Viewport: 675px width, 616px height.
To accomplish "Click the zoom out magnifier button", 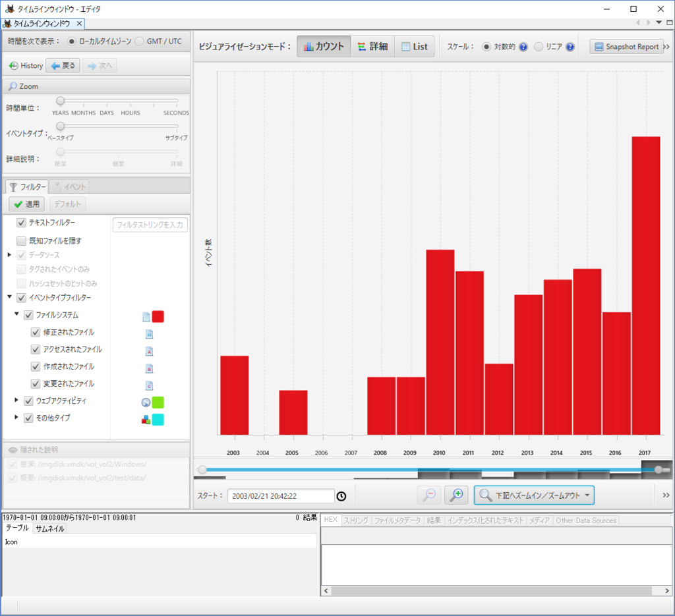I will (429, 495).
